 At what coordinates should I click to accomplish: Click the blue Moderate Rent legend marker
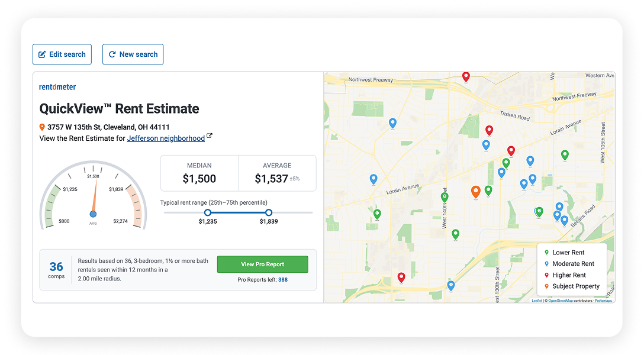point(547,263)
